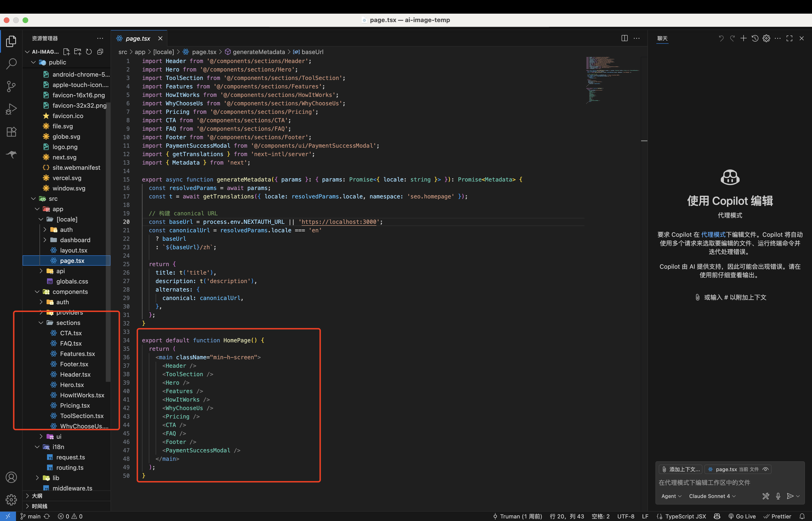Image resolution: width=812 pixels, height=521 pixels.
Task: Click the 添加上下文 add context button
Action: [681, 469]
